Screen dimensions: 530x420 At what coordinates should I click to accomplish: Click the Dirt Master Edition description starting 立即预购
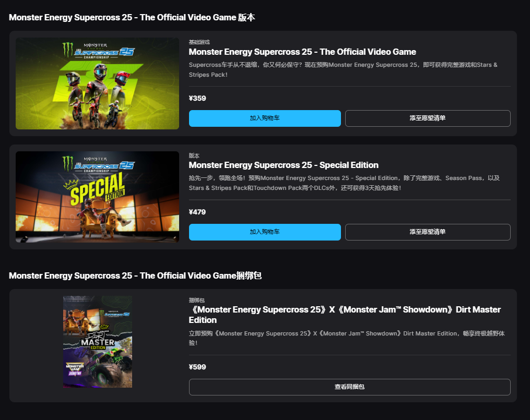[x=347, y=338]
